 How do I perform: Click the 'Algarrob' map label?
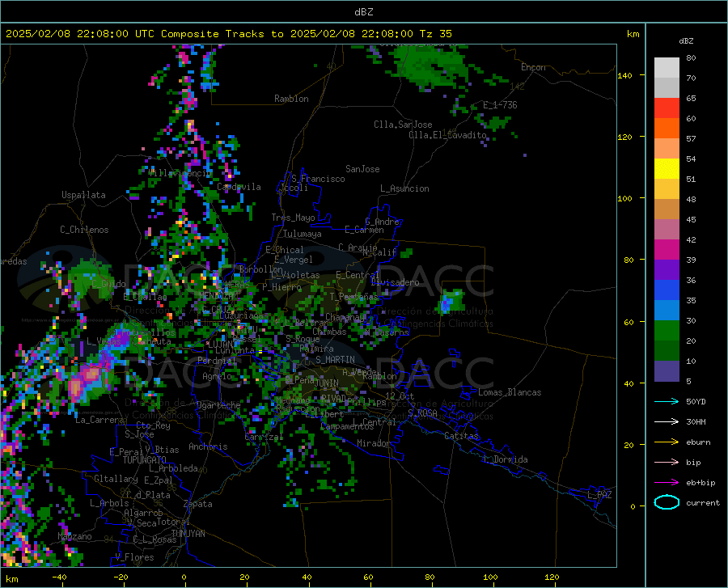tap(143, 513)
